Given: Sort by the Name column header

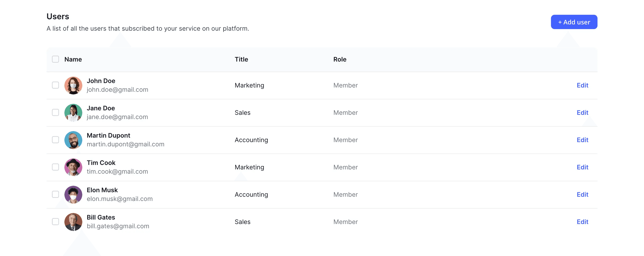Looking at the screenshot, I should click(x=73, y=59).
